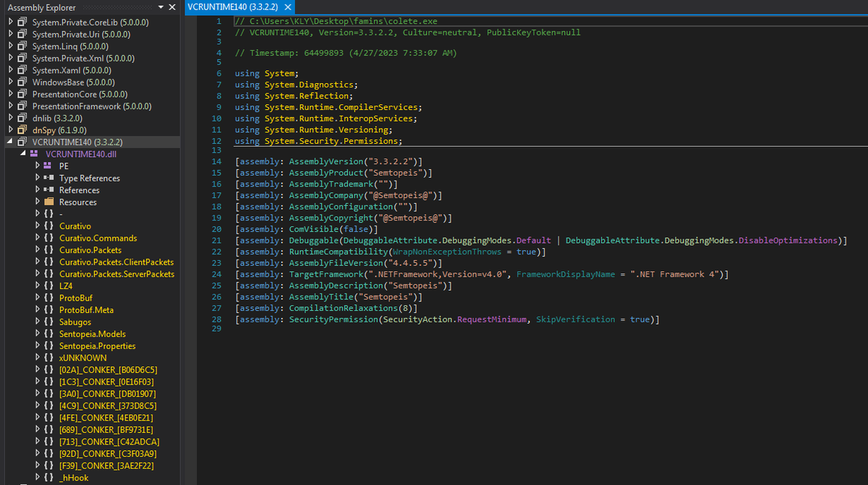Select Curativo.Packets.ServerPackets in the tree

point(116,274)
